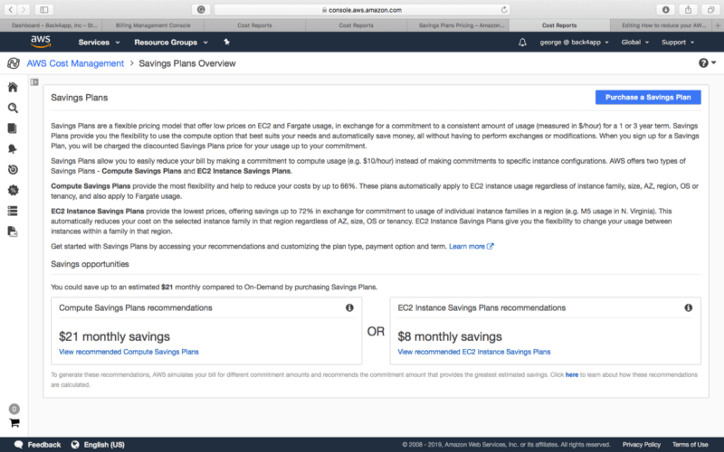Expand the Resource Groups dropdown
724x452 pixels.
click(171, 42)
